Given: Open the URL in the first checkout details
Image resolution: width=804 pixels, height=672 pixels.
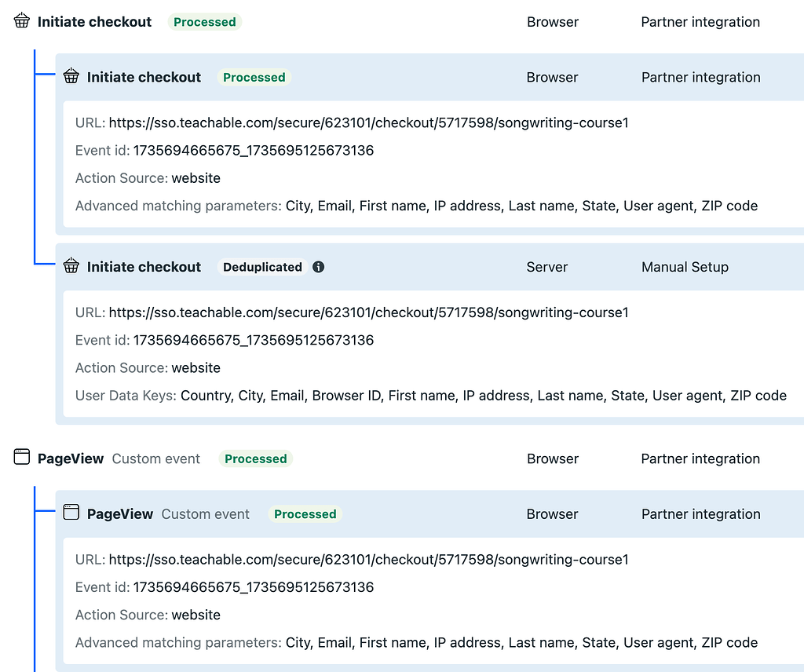Looking at the screenshot, I should (x=368, y=122).
